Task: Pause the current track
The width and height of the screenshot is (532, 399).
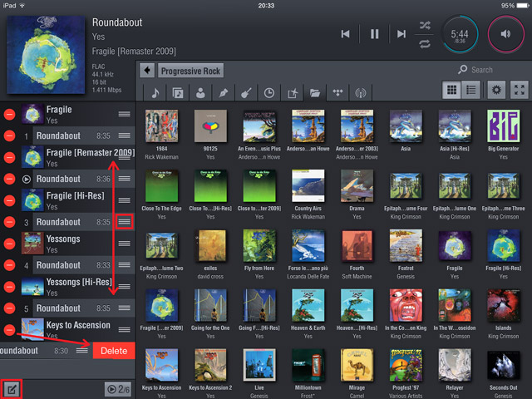Action: 374,34
